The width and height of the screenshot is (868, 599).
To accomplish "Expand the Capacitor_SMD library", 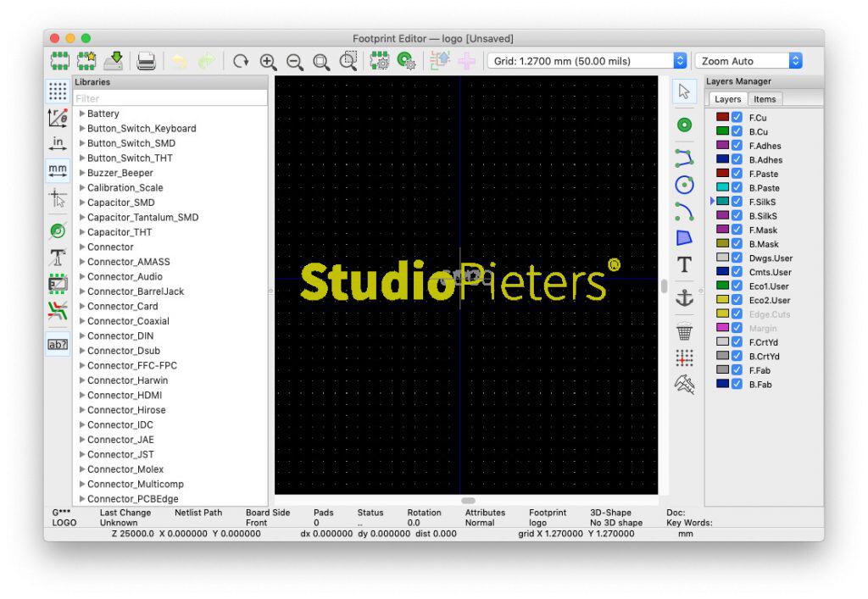I will click(82, 202).
